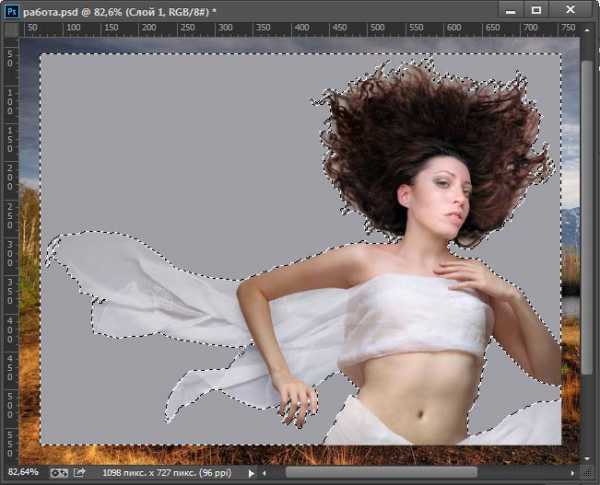The image size is (600, 485).
Task: Open the status bar info arrow menu
Action: [251, 470]
